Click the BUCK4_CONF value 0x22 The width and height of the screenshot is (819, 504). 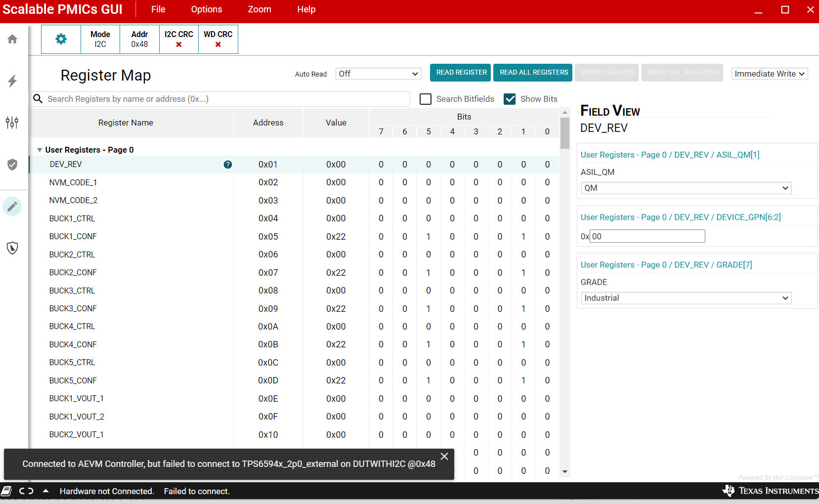336,344
